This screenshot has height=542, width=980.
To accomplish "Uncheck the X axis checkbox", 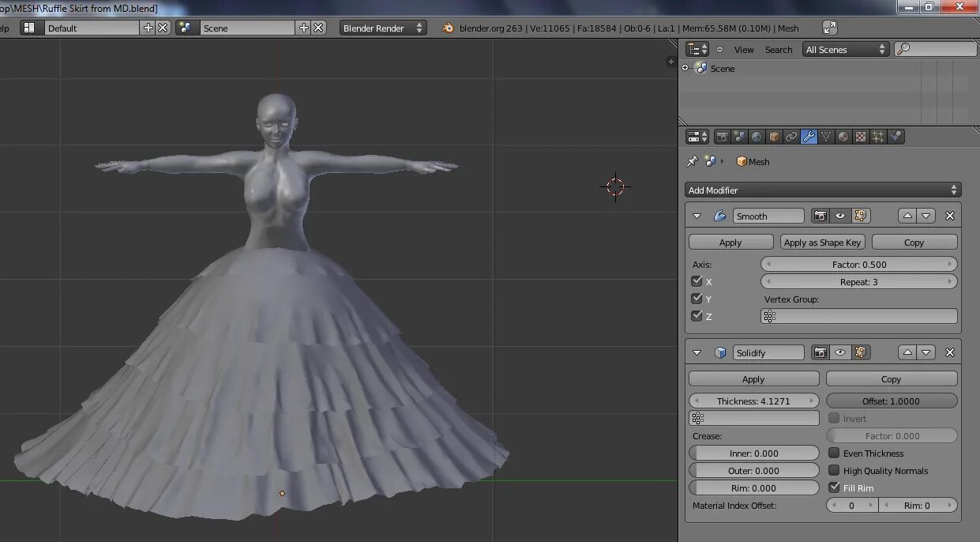I will (697, 281).
